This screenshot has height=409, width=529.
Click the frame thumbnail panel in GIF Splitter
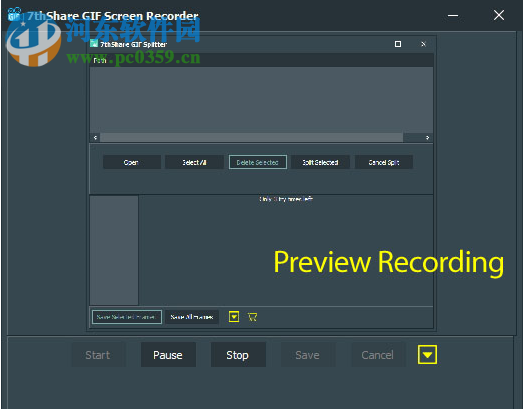[114, 250]
